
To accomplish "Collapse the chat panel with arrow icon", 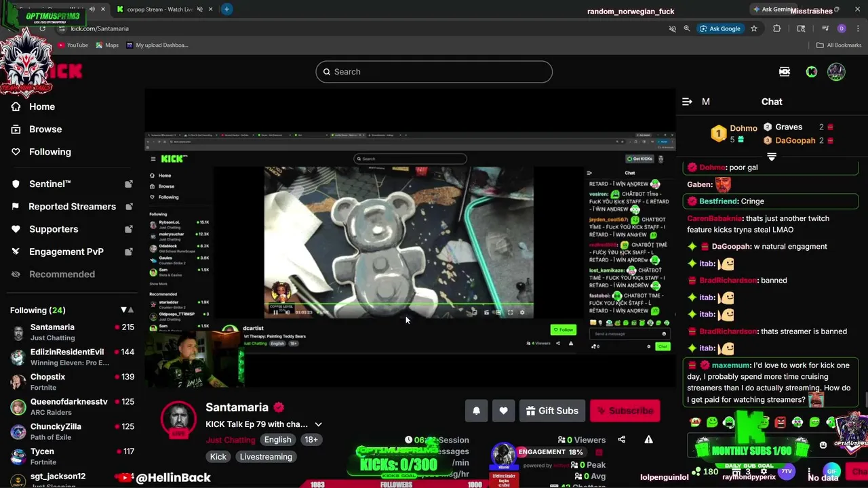I will click(x=687, y=102).
